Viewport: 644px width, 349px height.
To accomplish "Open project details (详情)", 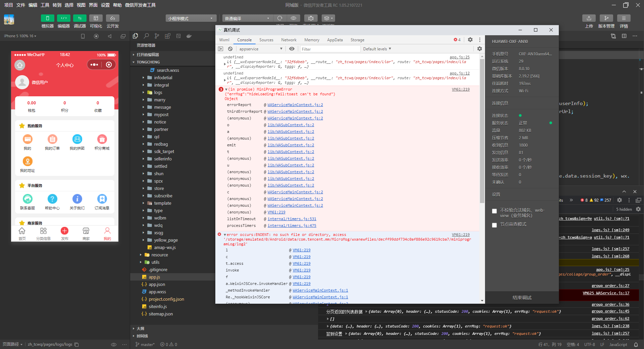I will click(x=624, y=18).
